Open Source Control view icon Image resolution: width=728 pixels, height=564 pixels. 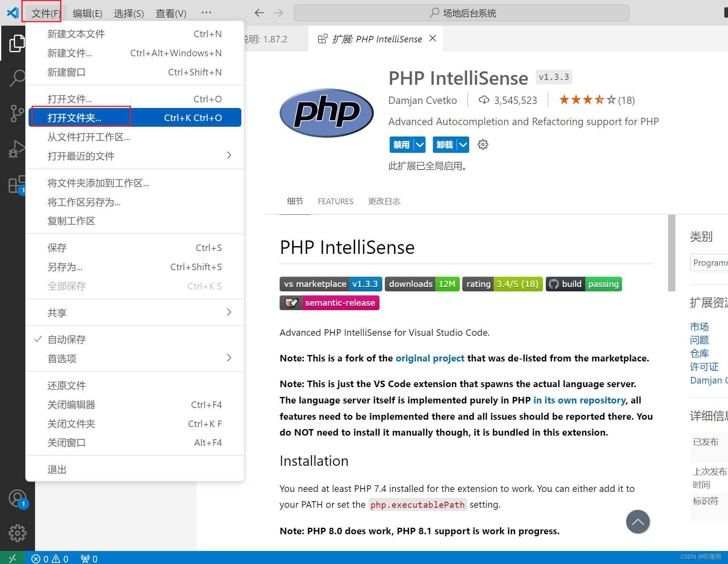click(x=17, y=113)
